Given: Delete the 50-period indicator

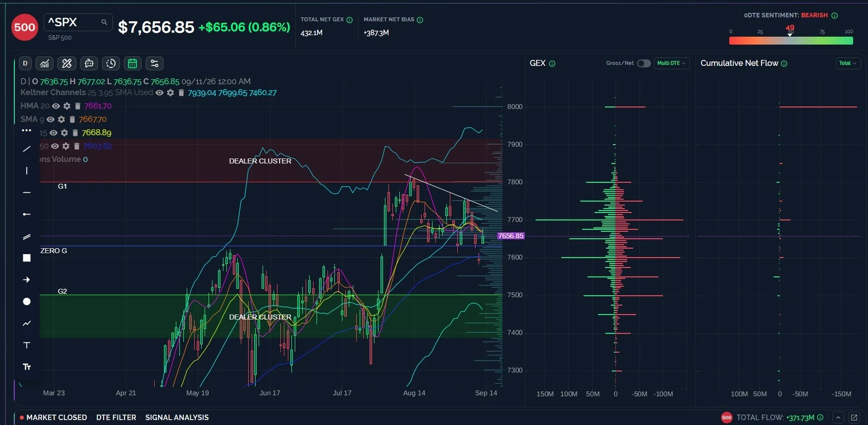Looking at the screenshot, I should click(x=77, y=146).
